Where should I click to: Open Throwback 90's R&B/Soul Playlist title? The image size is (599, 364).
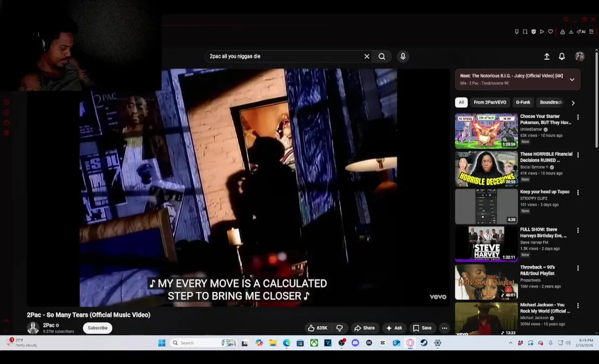[x=537, y=270]
